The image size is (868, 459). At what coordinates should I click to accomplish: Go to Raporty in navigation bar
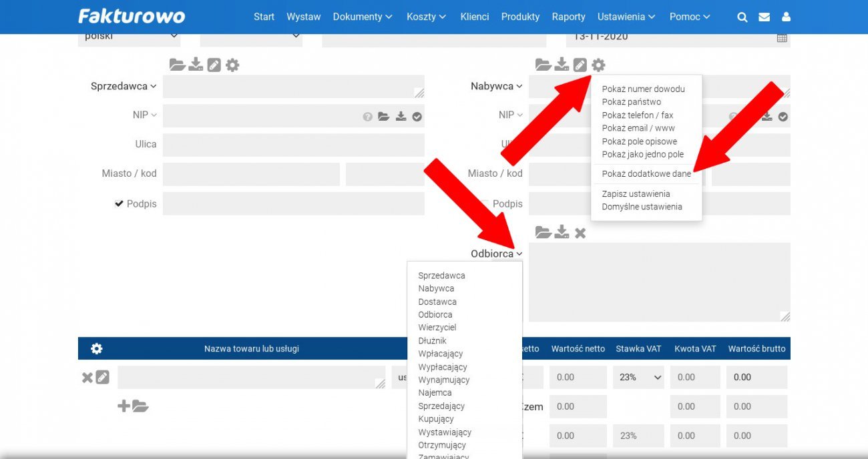click(x=568, y=17)
